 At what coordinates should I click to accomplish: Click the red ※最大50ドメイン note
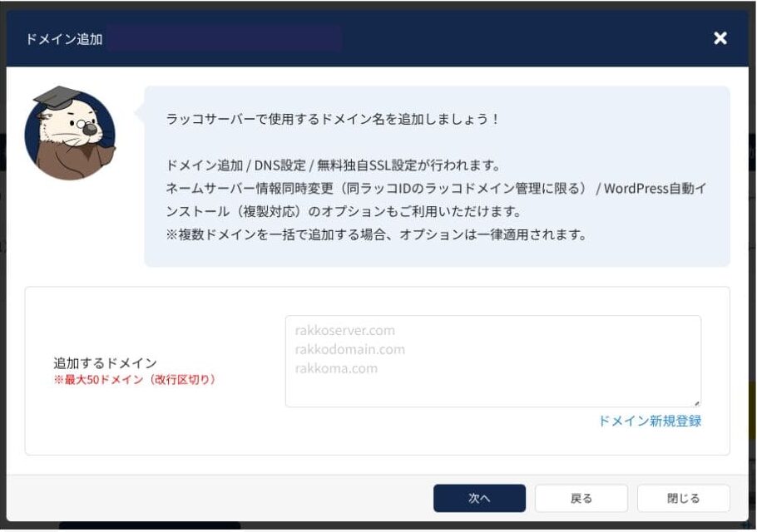click(x=134, y=380)
